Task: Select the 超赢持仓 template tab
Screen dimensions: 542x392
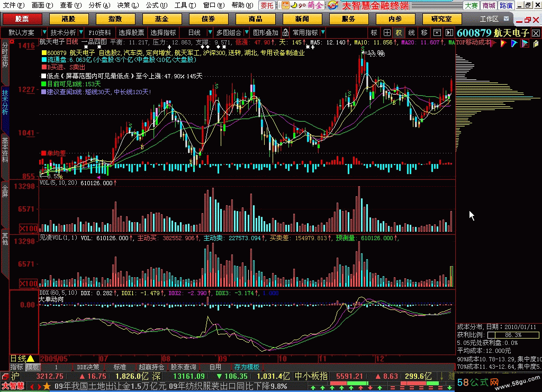Action: (x=151, y=367)
